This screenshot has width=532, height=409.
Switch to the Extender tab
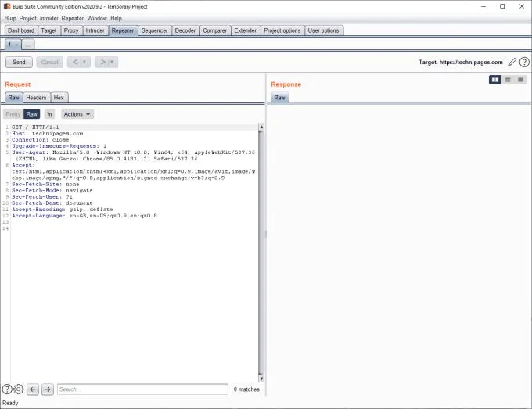[246, 30]
